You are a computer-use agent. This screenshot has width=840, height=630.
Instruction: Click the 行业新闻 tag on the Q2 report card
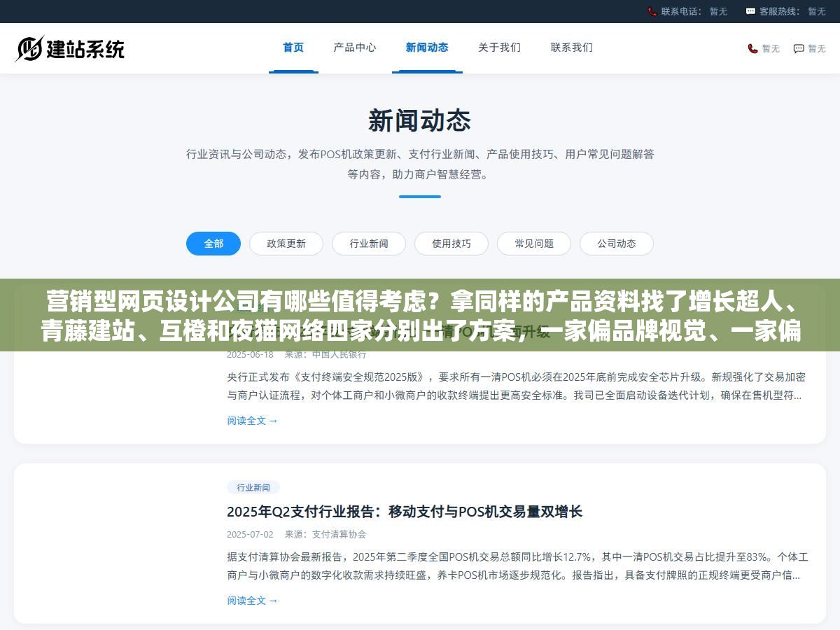coord(253,487)
